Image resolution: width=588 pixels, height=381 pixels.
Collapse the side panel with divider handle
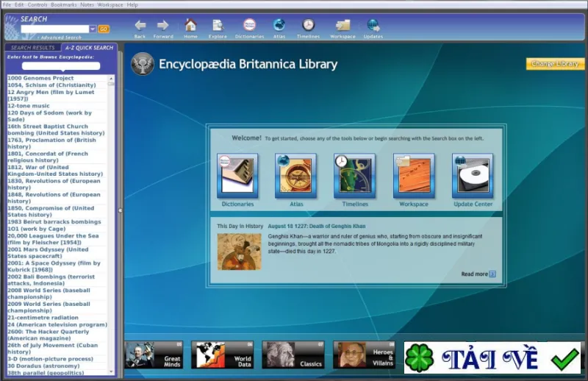click(120, 210)
